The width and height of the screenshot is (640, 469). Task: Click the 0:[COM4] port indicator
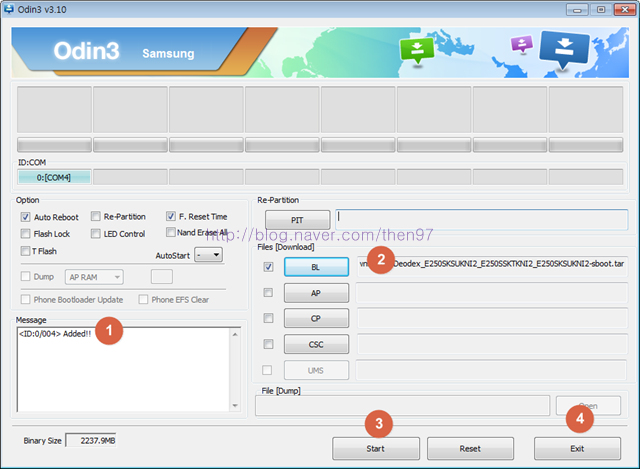(x=54, y=178)
